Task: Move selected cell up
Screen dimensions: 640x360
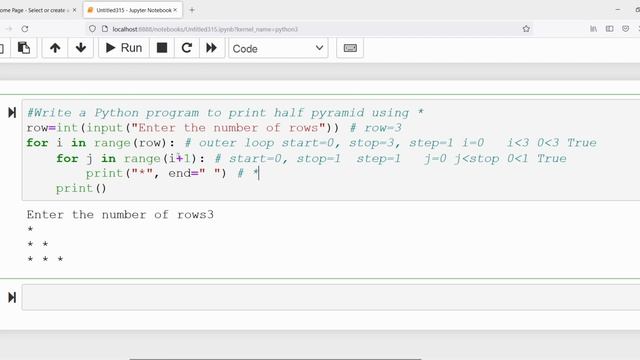Action: click(x=55, y=48)
